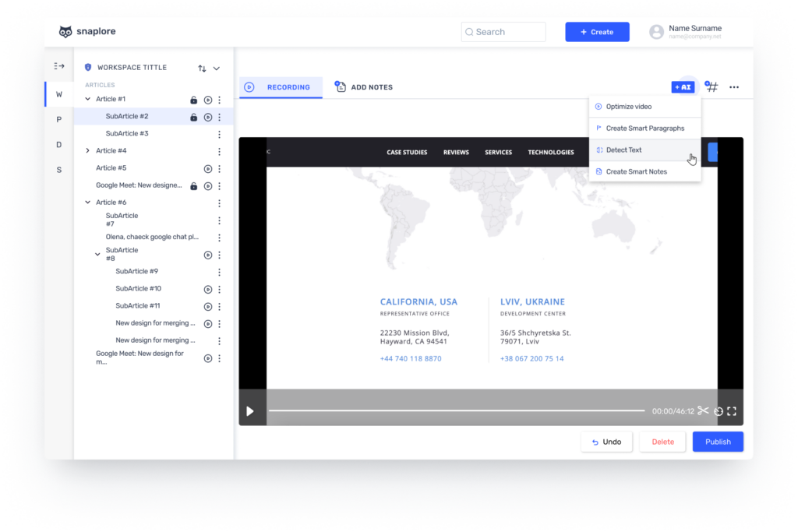Toggle the lock on Google Meet: New designe...
The image size is (798, 532).
click(193, 186)
